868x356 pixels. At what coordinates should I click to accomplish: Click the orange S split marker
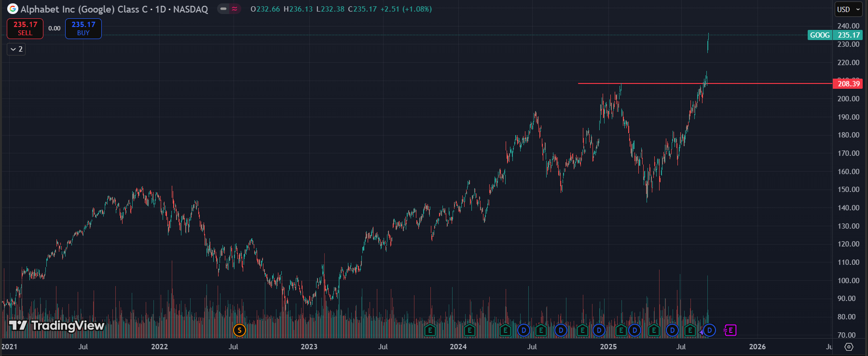(x=239, y=330)
